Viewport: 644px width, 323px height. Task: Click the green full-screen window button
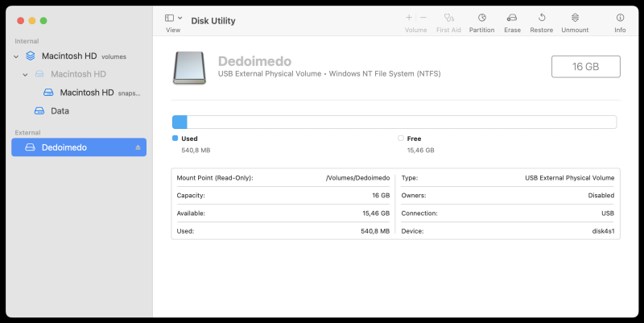[x=43, y=21]
